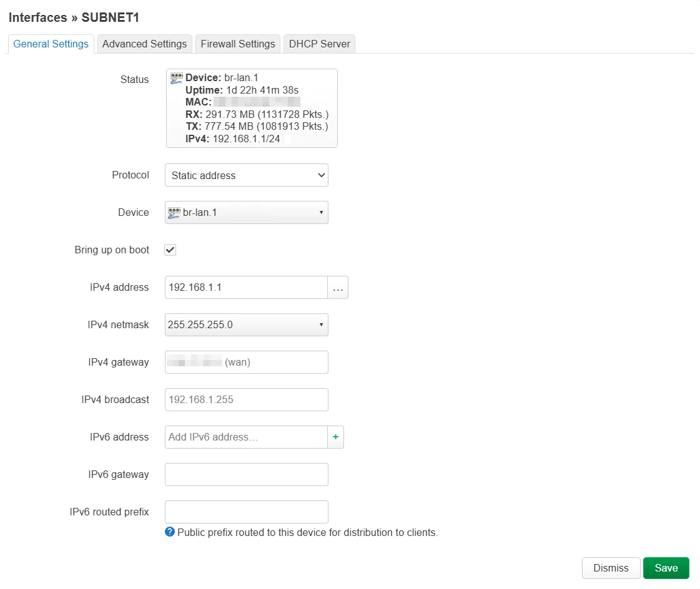Switch to the General Settings tab
The height and width of the screenshot is (589, 700).
51,44
